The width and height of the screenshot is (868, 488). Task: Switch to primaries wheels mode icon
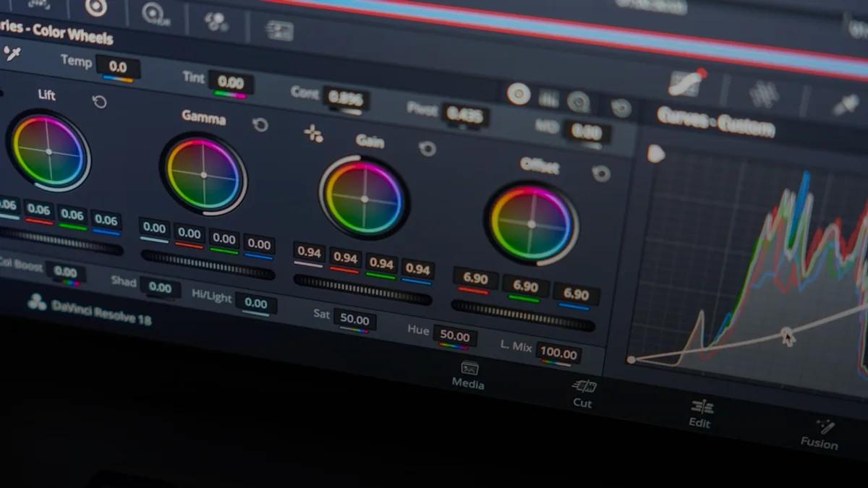(518, 94)
